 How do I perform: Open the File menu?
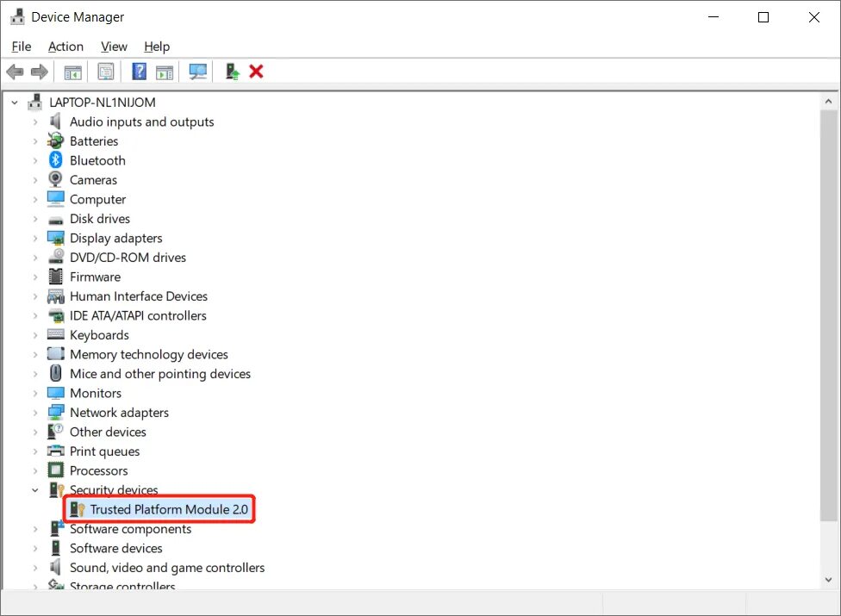pos(22,47)
